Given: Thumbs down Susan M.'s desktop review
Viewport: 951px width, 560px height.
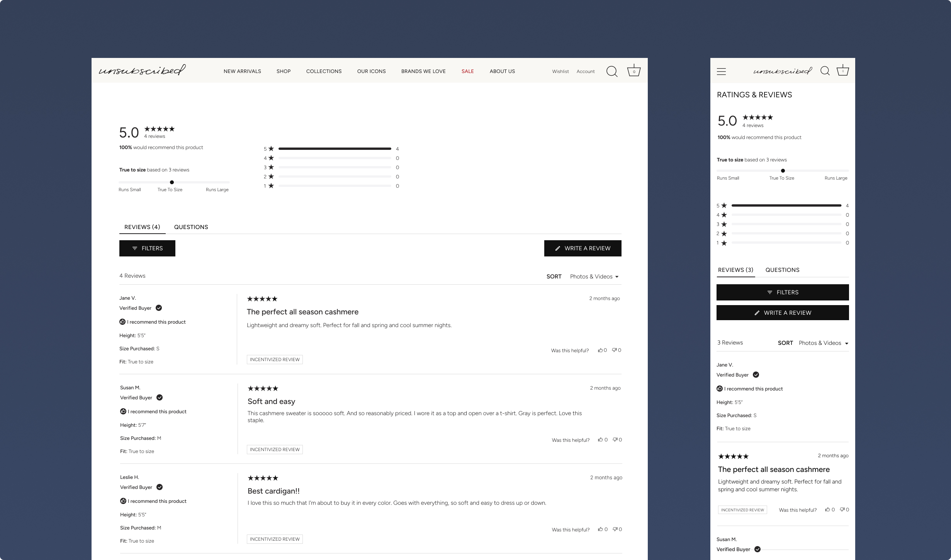Looking at the screenshot, I should coord(615,440).
